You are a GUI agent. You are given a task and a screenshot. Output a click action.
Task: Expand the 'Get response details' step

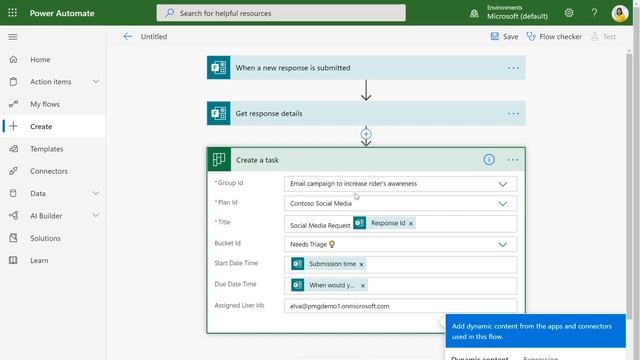pos(366,113)
